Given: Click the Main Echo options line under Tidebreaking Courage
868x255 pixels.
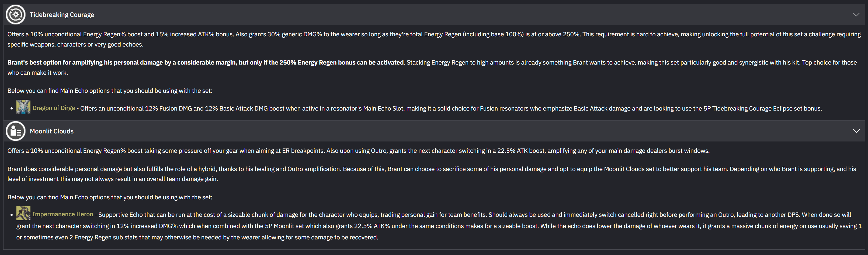Looking at the screenshot, I should pos(110,91).
